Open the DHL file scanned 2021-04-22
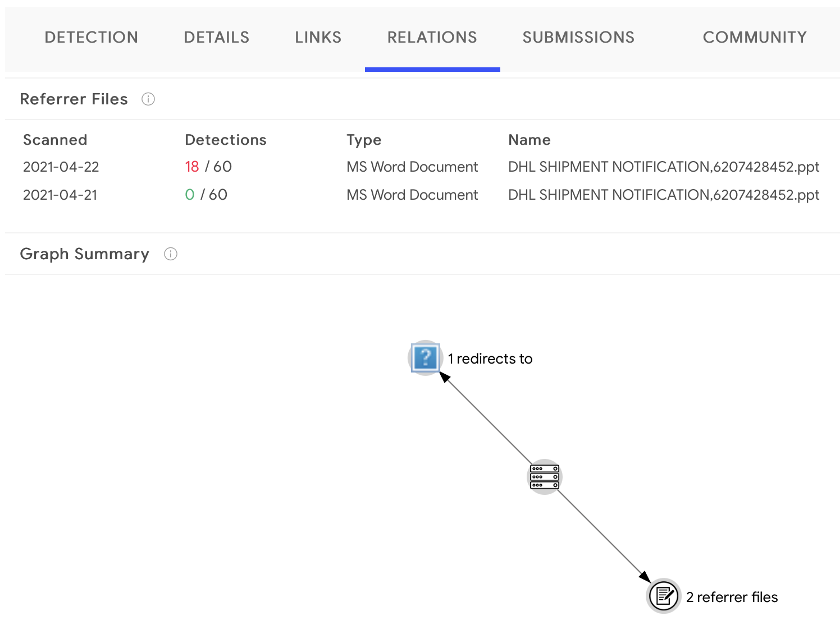This screenshot has height=634, width=840. (x=663, y=167)
